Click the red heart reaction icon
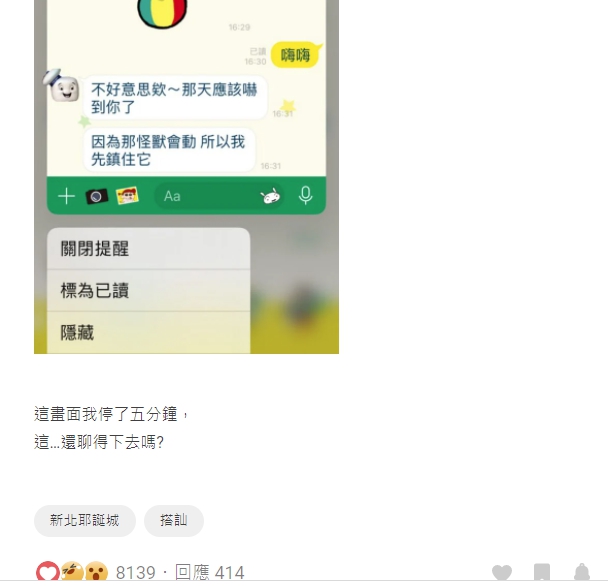The width and height of the screenshot is (608, 586). (48, 572)
